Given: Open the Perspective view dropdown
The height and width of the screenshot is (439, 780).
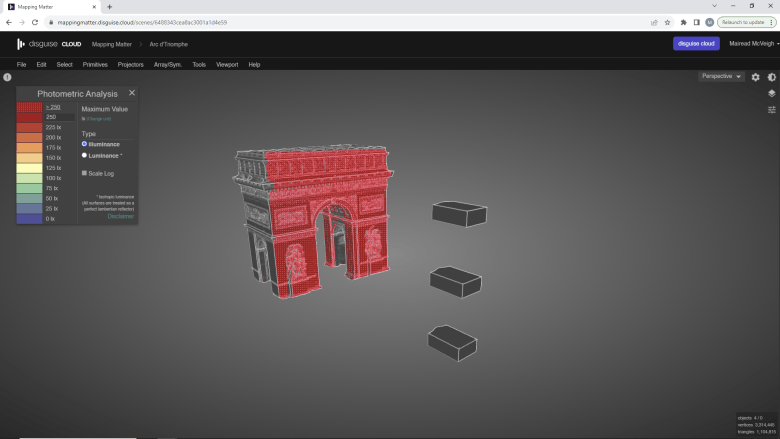Looking at the screenshot, I should 721,77.
